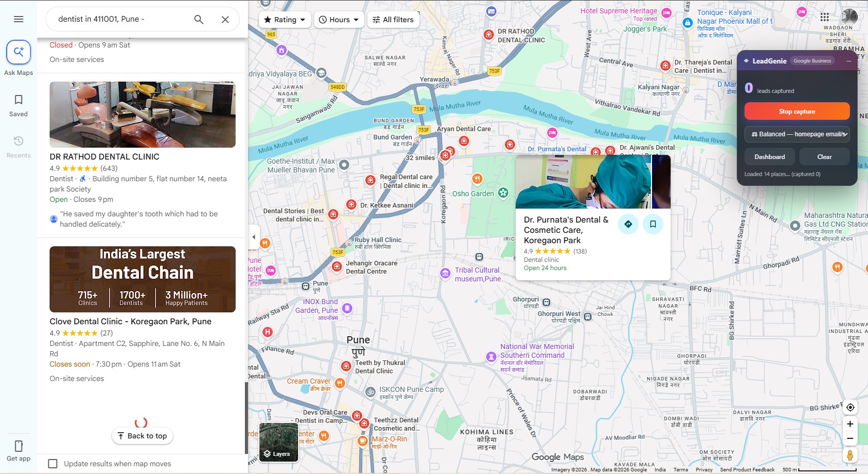Click Ruby Hall Clinic map pin
This screenshot has height=474, width=868.
[x=348, y=242]
